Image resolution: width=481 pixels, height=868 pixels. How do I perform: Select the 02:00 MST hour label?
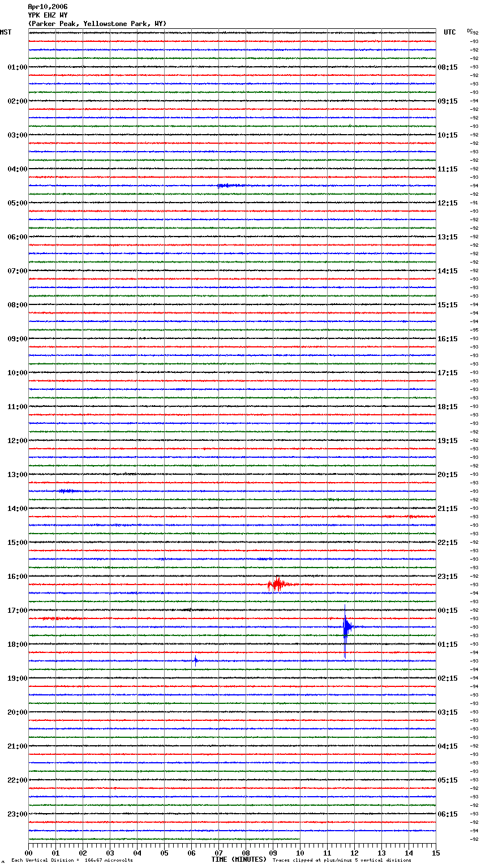click(17, 101)
